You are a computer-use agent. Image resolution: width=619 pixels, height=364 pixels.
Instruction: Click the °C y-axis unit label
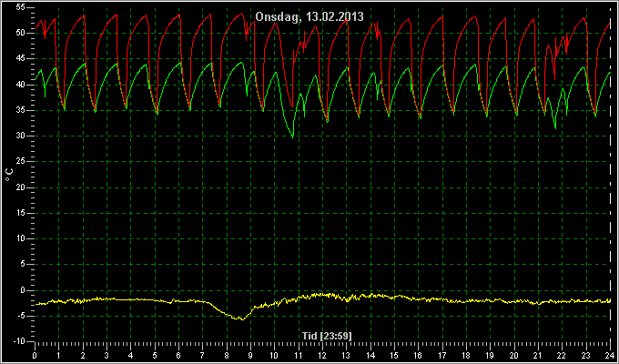(x=9, y=175)
